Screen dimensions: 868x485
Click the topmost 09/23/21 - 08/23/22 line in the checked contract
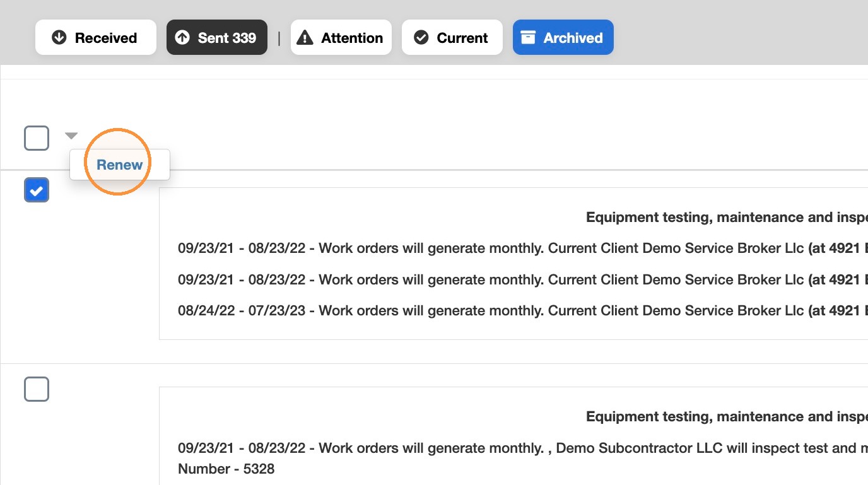(x=523, y=248)
